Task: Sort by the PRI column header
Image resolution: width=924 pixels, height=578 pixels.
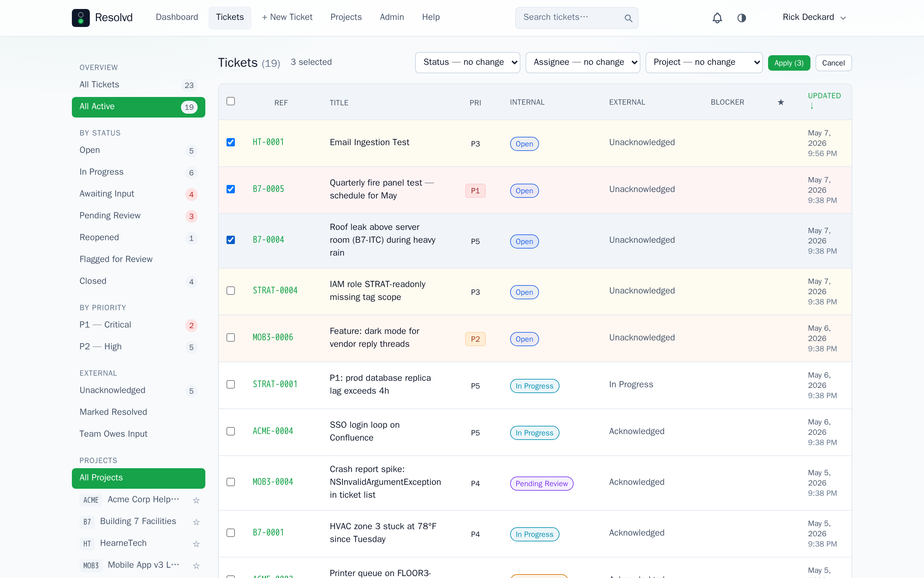Action: pos(475,102)
